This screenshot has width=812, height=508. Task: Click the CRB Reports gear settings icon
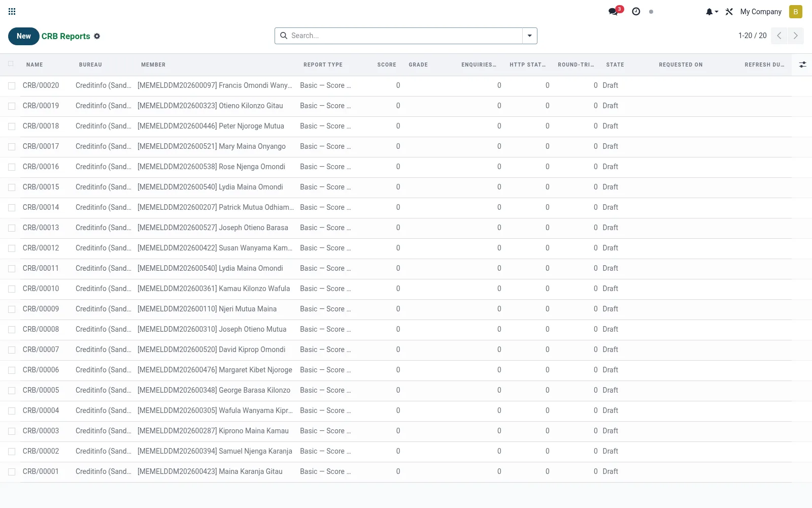point(97,36)
